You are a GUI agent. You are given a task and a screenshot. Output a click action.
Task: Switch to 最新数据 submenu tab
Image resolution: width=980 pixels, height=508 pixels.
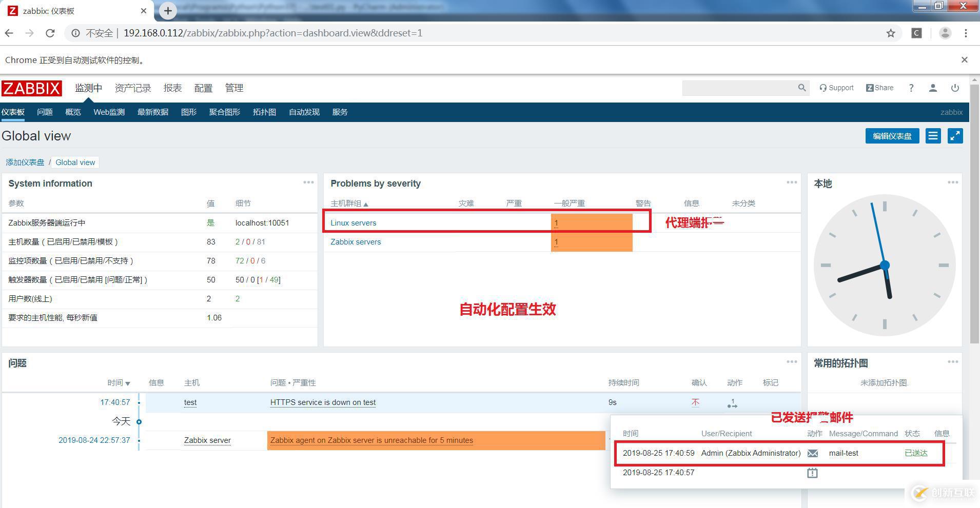tap(153, 112)
